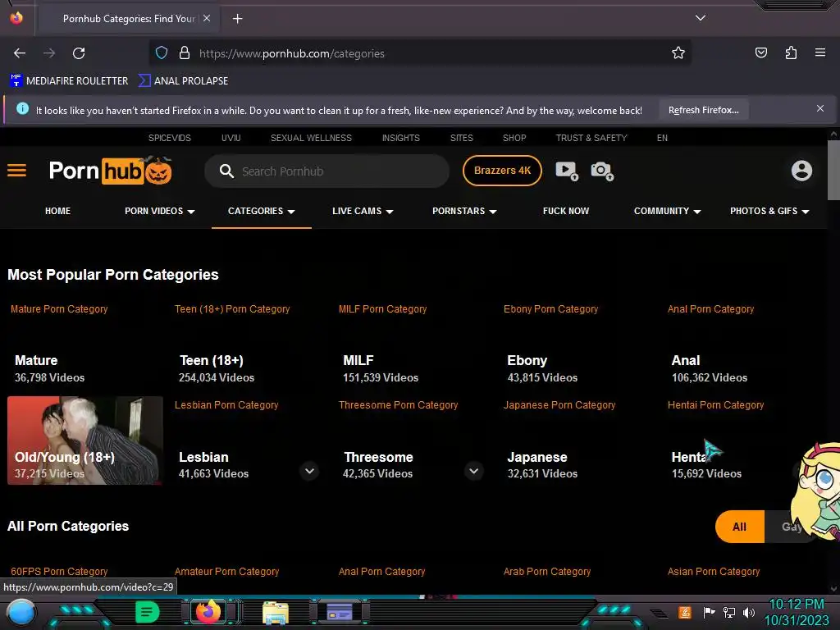This screenshot has width=840, height=630.
Task: Switch to Firefox in the taskbar
Action: (209, 612)
